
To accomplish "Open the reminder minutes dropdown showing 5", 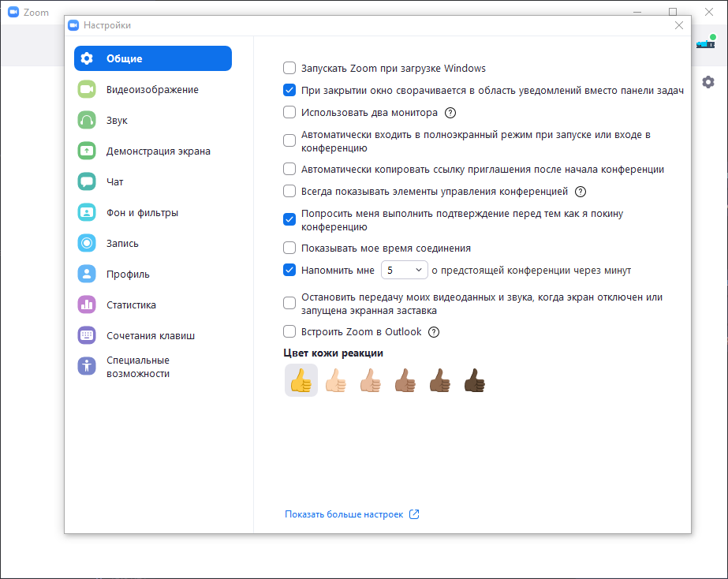I will coord(405,270).
